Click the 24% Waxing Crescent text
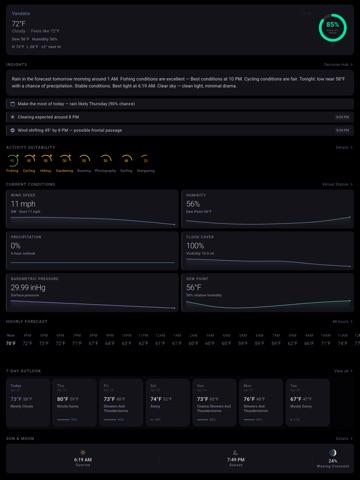Screen dimensions: 360x480 click(333, 463)
